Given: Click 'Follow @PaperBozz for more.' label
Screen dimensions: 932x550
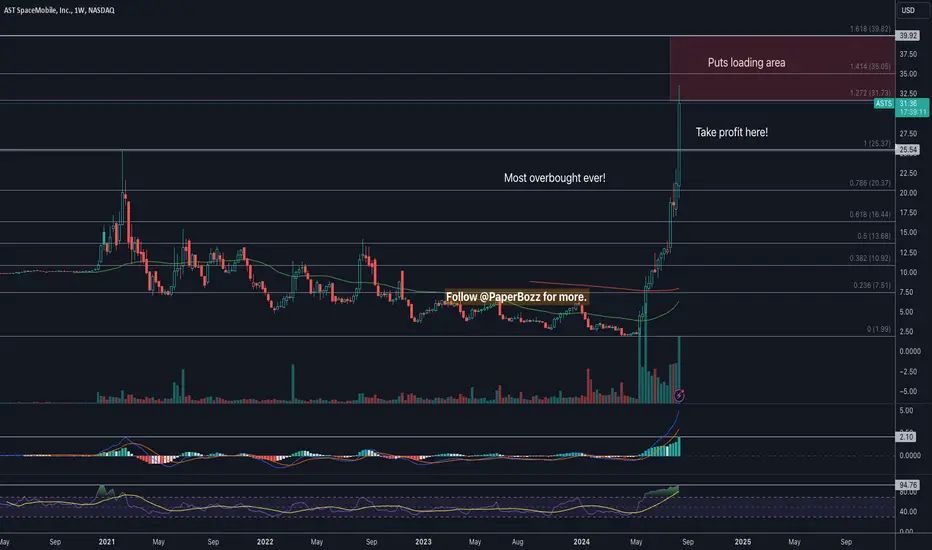Looking at the screenshot, I should [x=516, y=297].
